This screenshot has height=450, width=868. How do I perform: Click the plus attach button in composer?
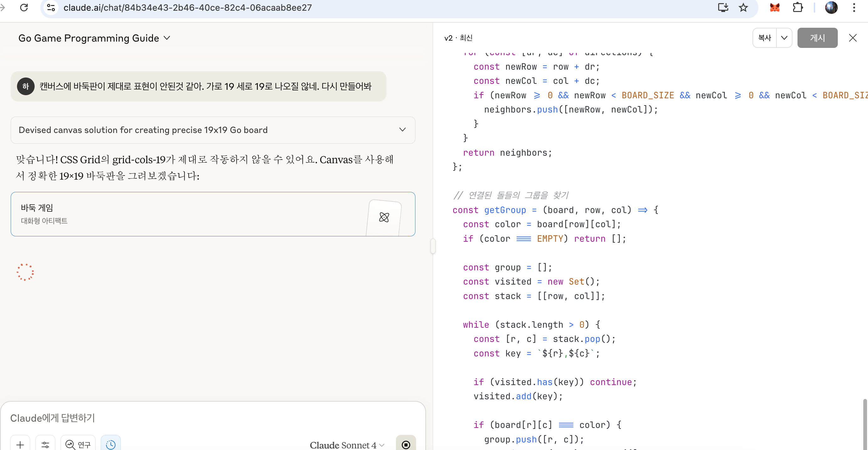tap(20, 444)
